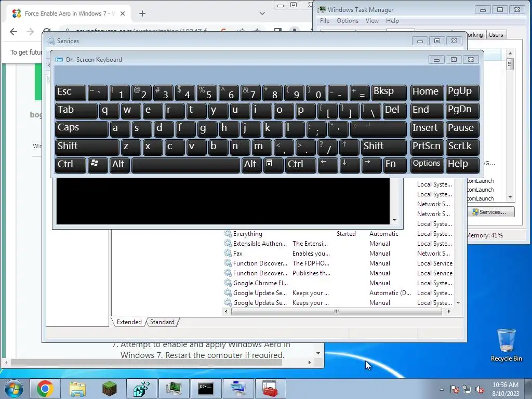Toggle the ScrLk key on the keyboard

pos(462,147)
